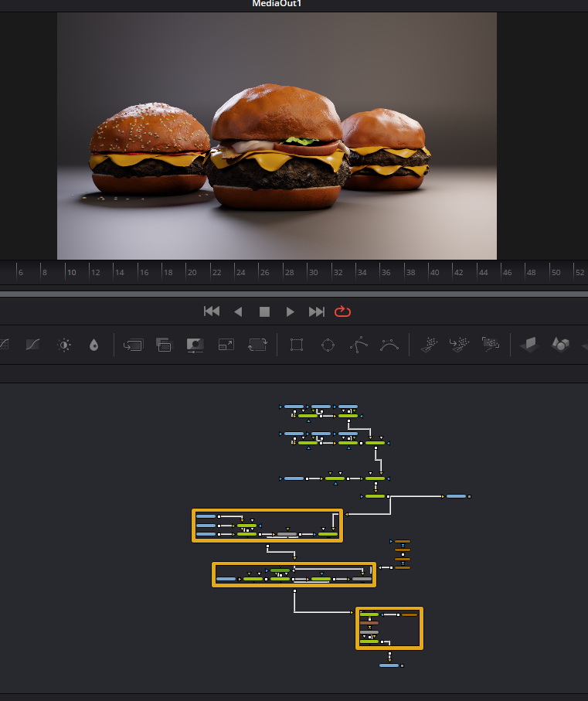Play the composition in reverse

tap(238, 311)
